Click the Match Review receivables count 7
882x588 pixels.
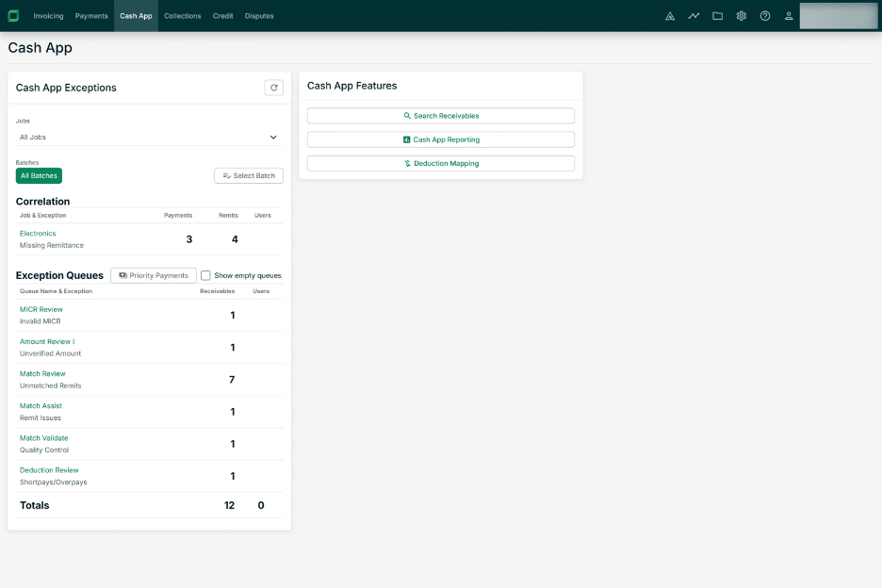[x=232, y=380]
